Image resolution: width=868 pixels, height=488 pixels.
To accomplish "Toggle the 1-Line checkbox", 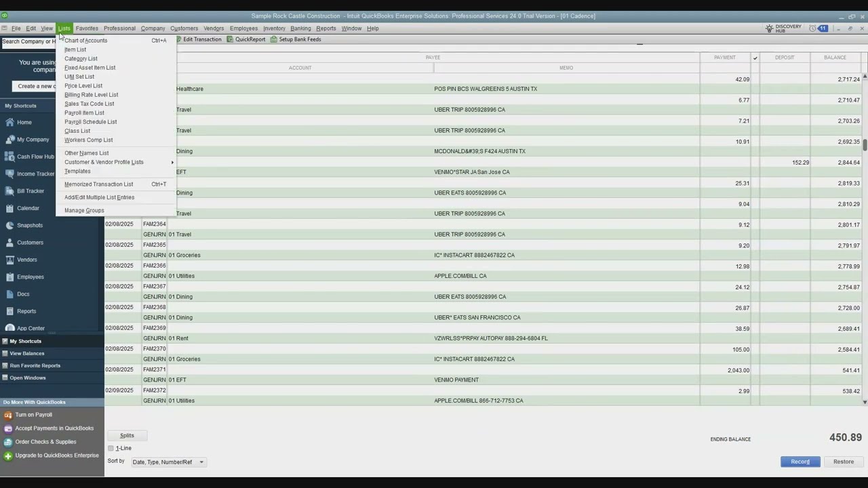I will (111, 448).
